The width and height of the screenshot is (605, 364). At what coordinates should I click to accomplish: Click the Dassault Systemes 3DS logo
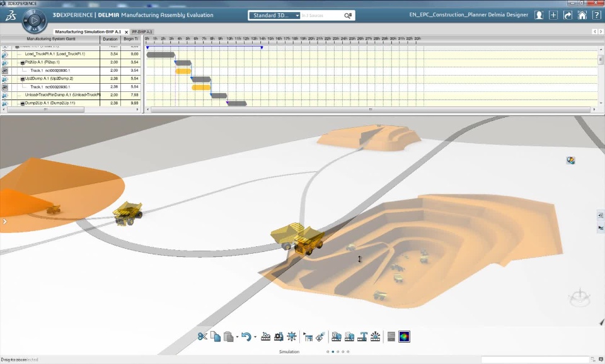coord(11,16)
